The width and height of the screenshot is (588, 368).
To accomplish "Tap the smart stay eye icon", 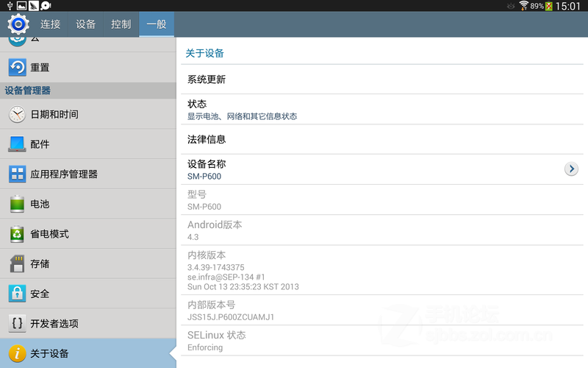I will [x=511, y=6].
